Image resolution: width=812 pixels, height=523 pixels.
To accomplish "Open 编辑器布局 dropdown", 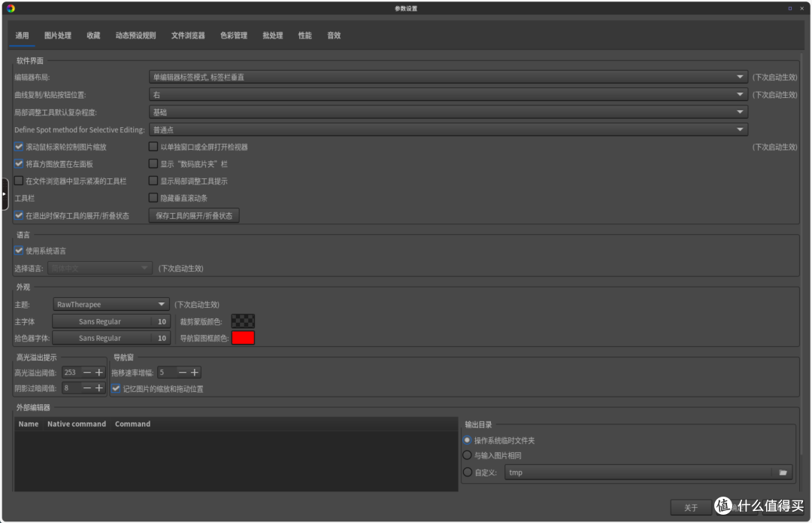I will pyautogui.click(x=448, y=78).
